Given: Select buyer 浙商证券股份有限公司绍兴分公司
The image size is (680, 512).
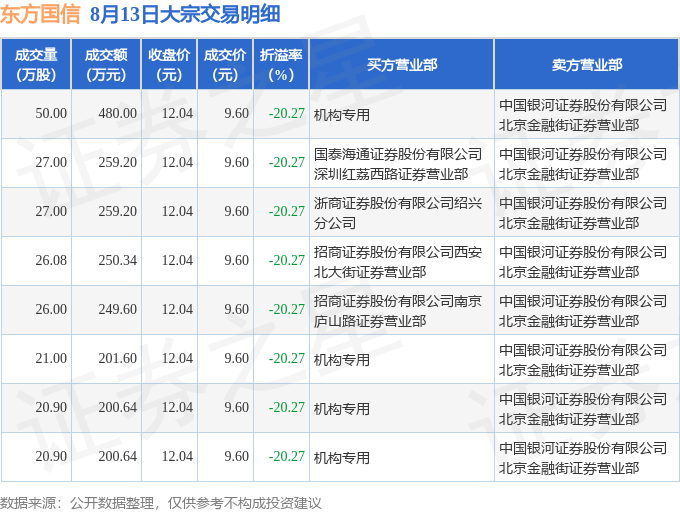Looking at the screenshot, I should (x=398, y=213).
